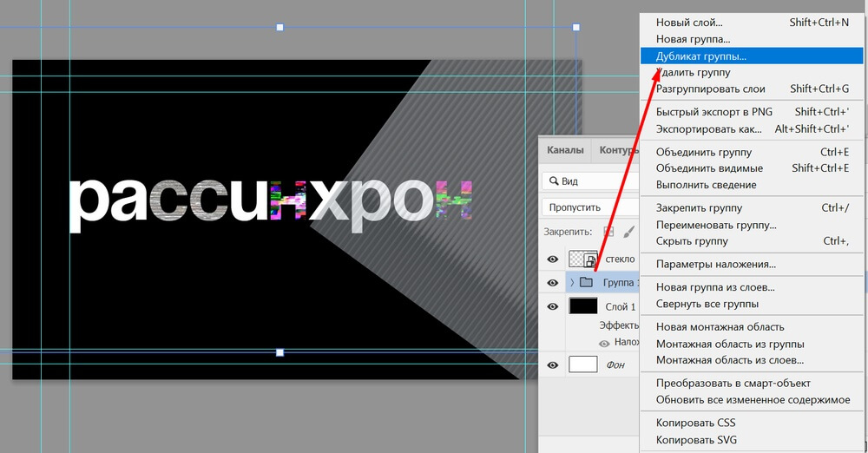Hide the стекло layer with its eye
The image size is (868, 453).
(x=552, y=259)
